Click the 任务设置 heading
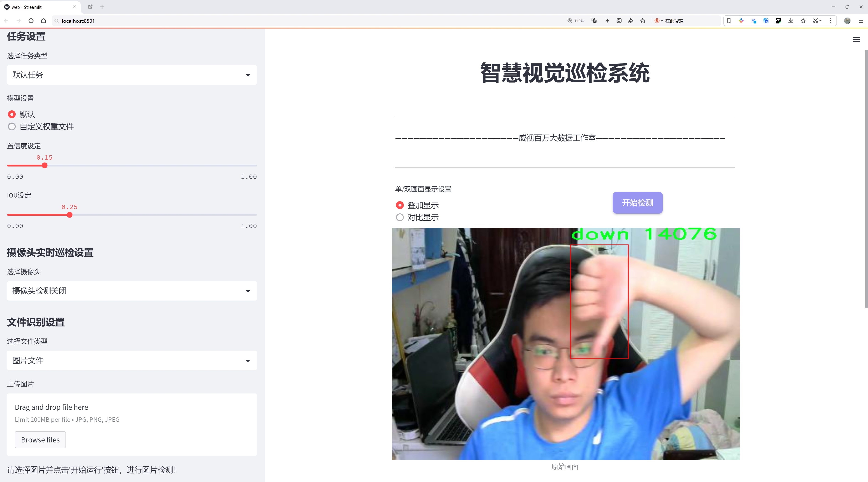Screen dimensions: 868x482 click(26, 36)
